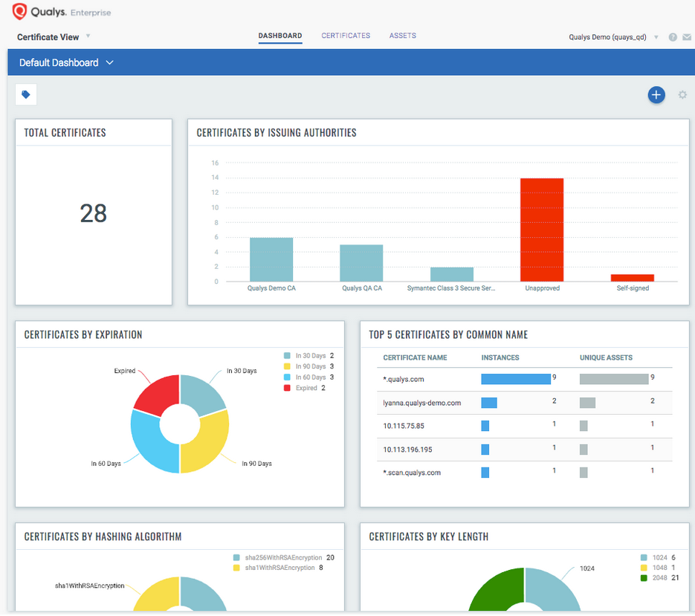Toggle the In 30 Days legend swatch
Viewport: 695px width, 616px height.
pyautogui.click(x=287, y=356)
